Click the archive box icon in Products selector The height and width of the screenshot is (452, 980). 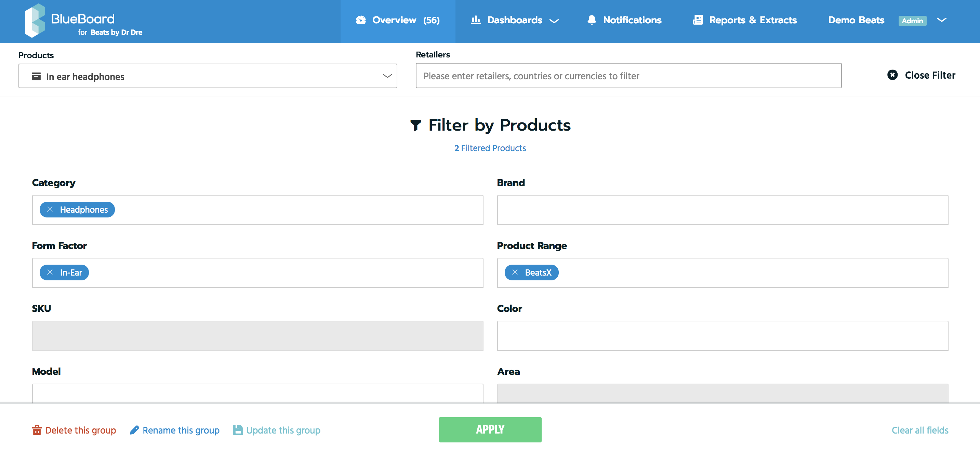pyautogui.click(x=36, y=76)
